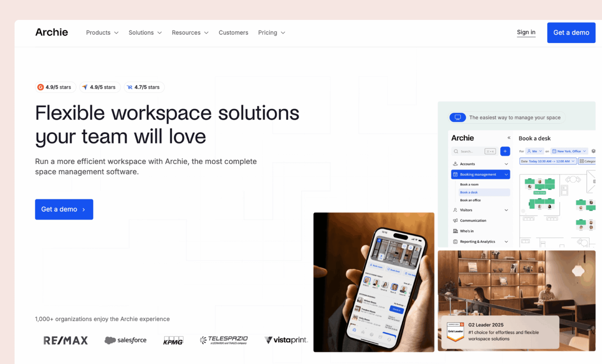This screenshot has width=602, height=364.
Task: Open Communication via the megaphone icon
Action: pos(455,220)
